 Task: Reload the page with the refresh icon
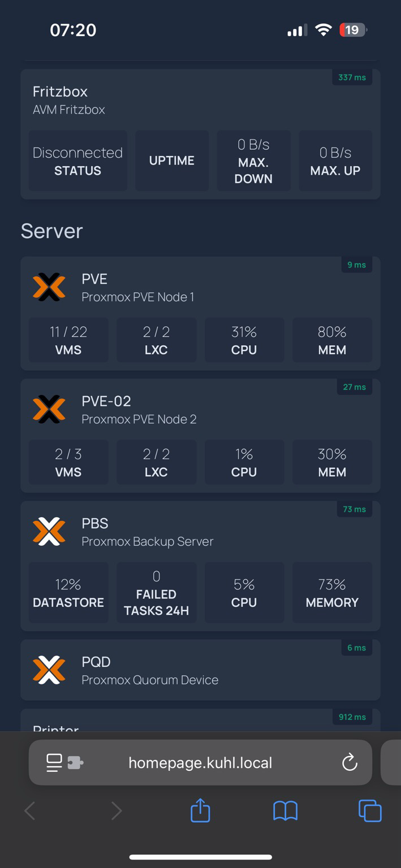click(350, 762)
